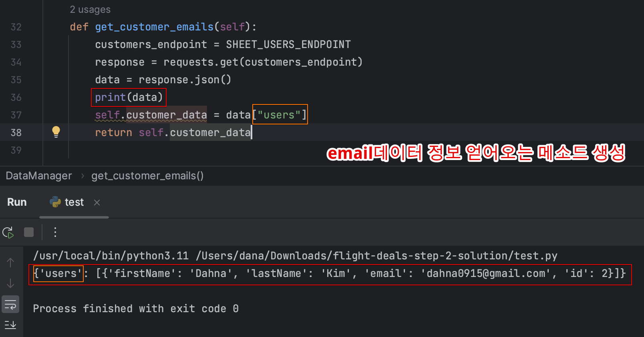This screenshot has width=644, height=337.
Task: Click requests.get(customers_endpoint) call
Action: click(263, 62)
